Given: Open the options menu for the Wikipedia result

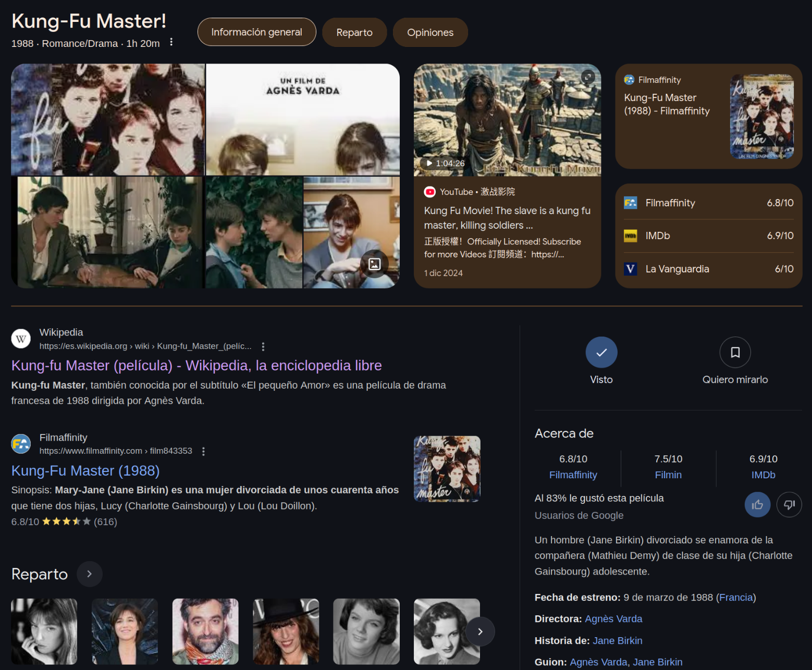Looking at the screenshot, I should tap(263, 346).
